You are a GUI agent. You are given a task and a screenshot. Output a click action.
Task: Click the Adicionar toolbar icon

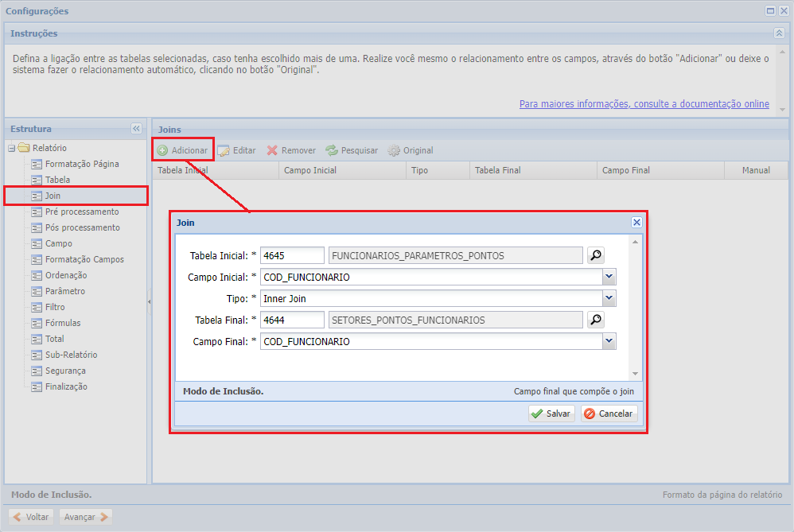coord(162,150)
